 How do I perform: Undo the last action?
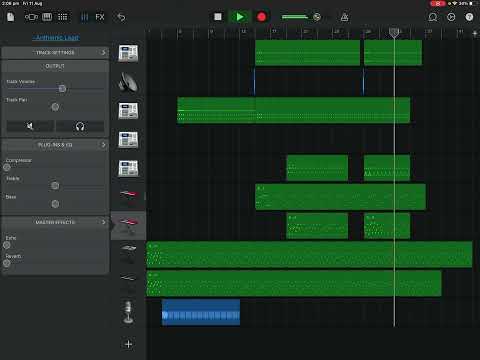click(121, 17)
